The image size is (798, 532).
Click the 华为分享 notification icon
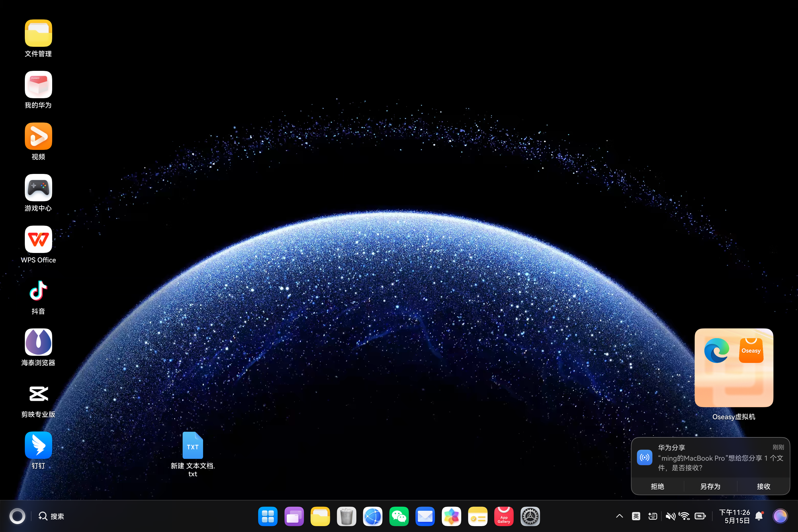645,458
